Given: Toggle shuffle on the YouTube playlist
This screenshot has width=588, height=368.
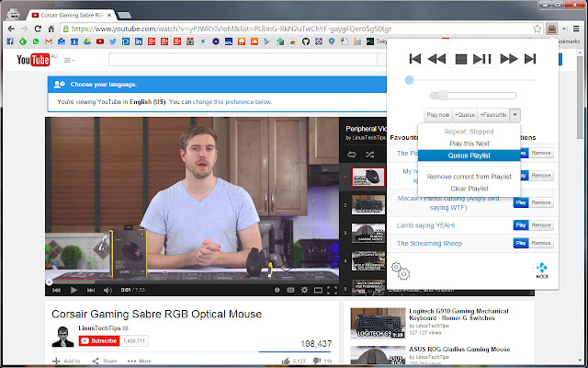Looking at the screenshot, I should [x=369, y=155].
